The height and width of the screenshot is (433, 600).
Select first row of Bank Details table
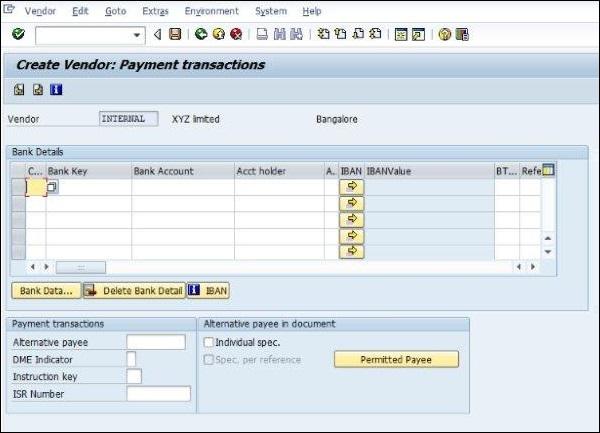pyautogui.click(x=17, y=187)
